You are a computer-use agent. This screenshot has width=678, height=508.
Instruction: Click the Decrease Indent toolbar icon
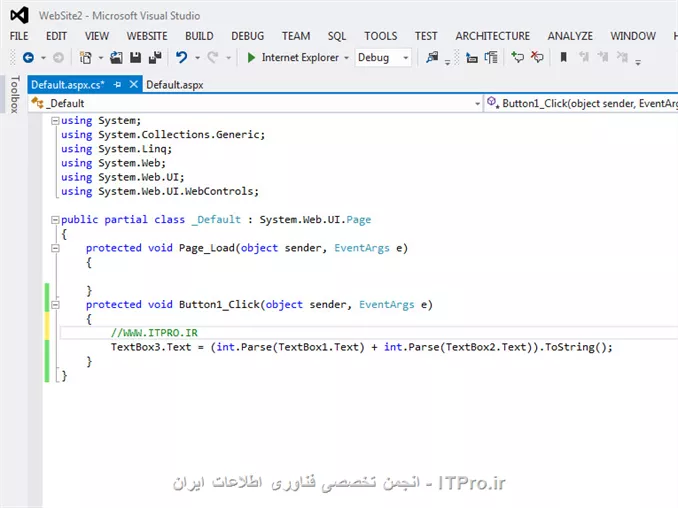pos(472,58)
